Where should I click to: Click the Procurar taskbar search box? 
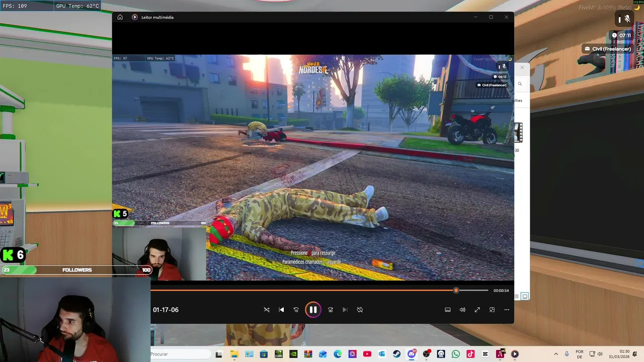[x=181, y=354]
